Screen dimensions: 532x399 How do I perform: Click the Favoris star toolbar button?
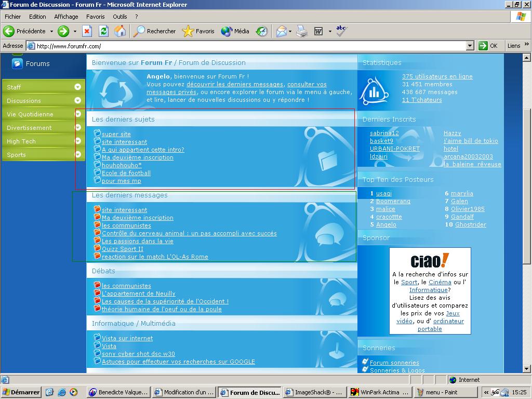click(198, 31)
